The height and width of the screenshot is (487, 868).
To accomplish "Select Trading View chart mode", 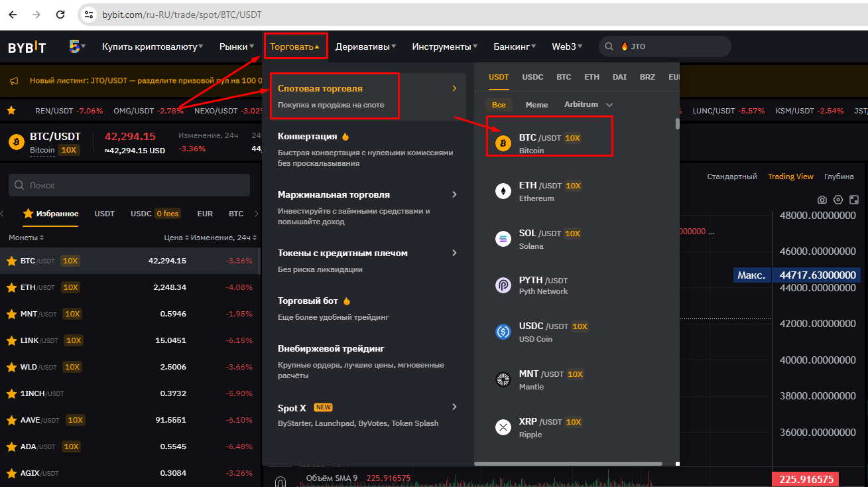I will [790, 176].
